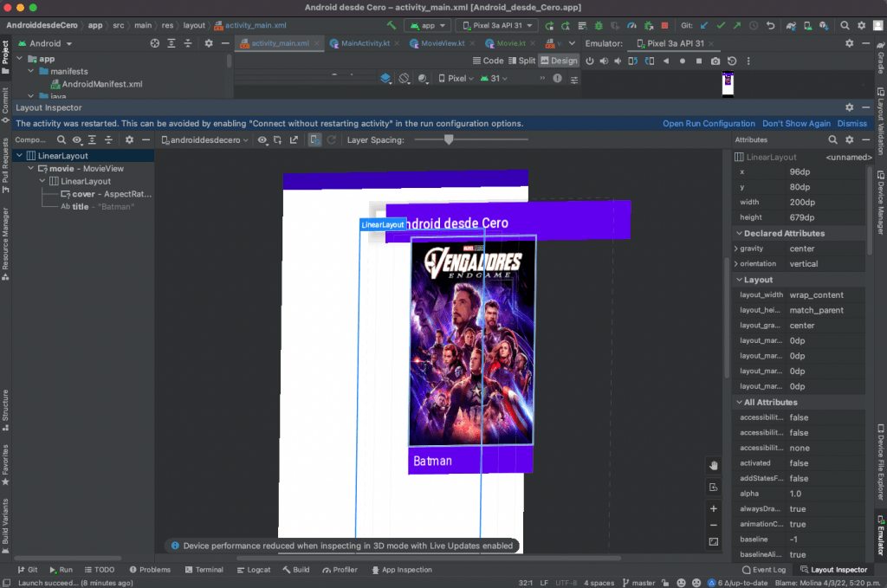Switch to the MovieView.kt tab
Viewport: 887px width, 588px height.
point(443,43)
